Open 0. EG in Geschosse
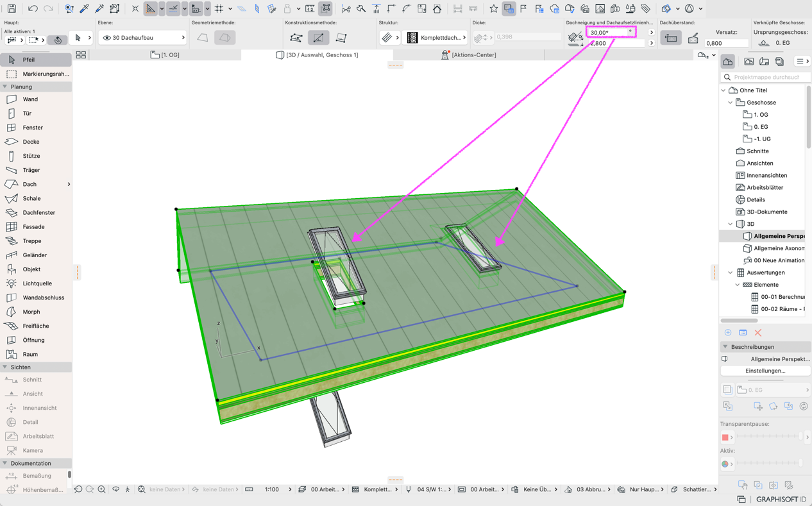The width and height of the screenshot is (812, 506). tap(761, 127)
